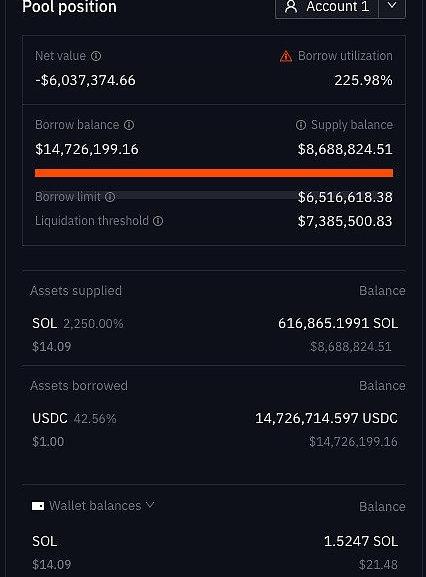
Task: Open the Account 1 dropdown arrow
Action: pos(392,6)
